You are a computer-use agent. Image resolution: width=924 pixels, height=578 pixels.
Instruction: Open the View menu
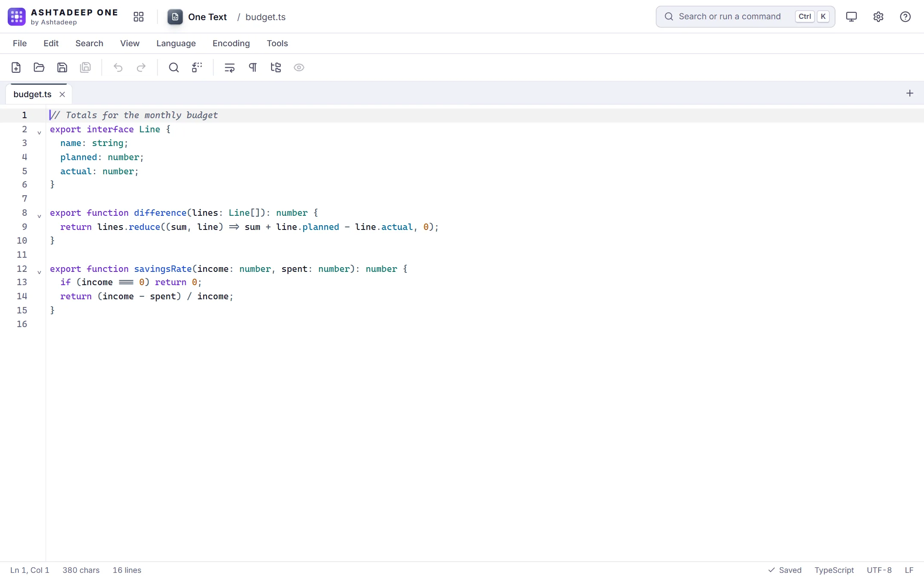coord(130,43)
